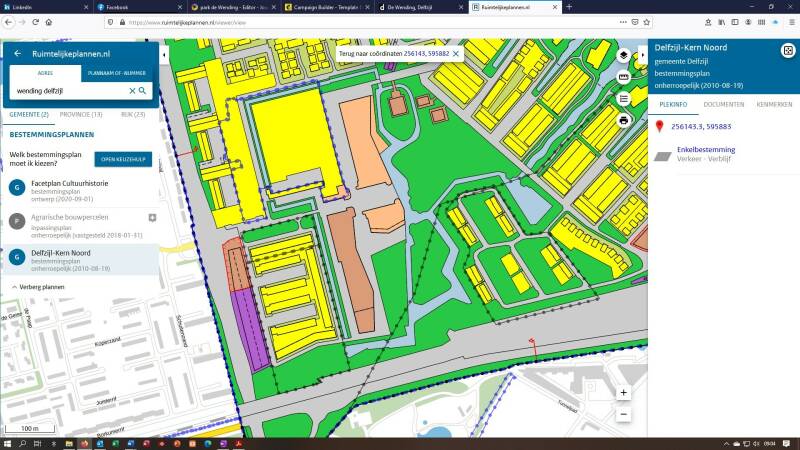Clear the 'wending delfzijl' search text

(x=131, y=91)
